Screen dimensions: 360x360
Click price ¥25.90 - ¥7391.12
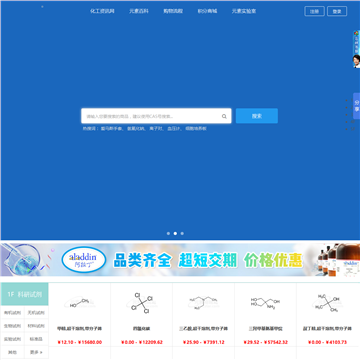(x=203, y=342)
